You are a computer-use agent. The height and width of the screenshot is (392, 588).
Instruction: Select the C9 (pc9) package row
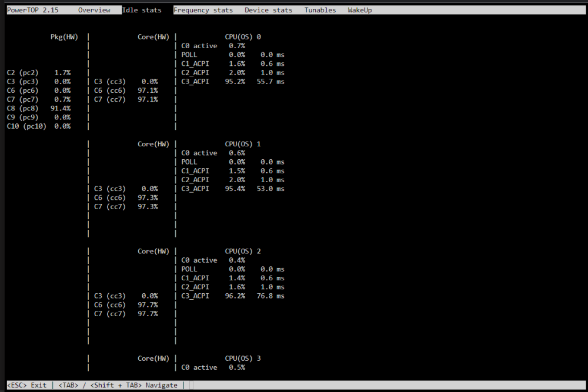click(x=39, y=118)
